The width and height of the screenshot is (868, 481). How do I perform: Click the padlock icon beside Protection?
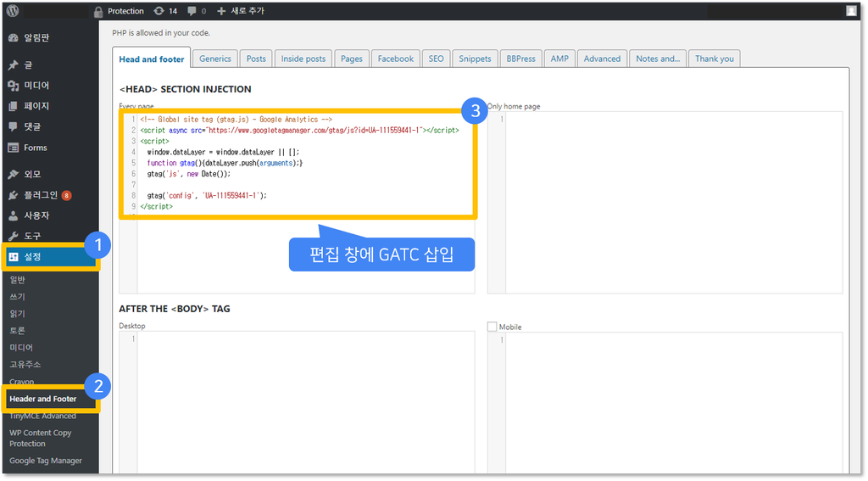98,11
